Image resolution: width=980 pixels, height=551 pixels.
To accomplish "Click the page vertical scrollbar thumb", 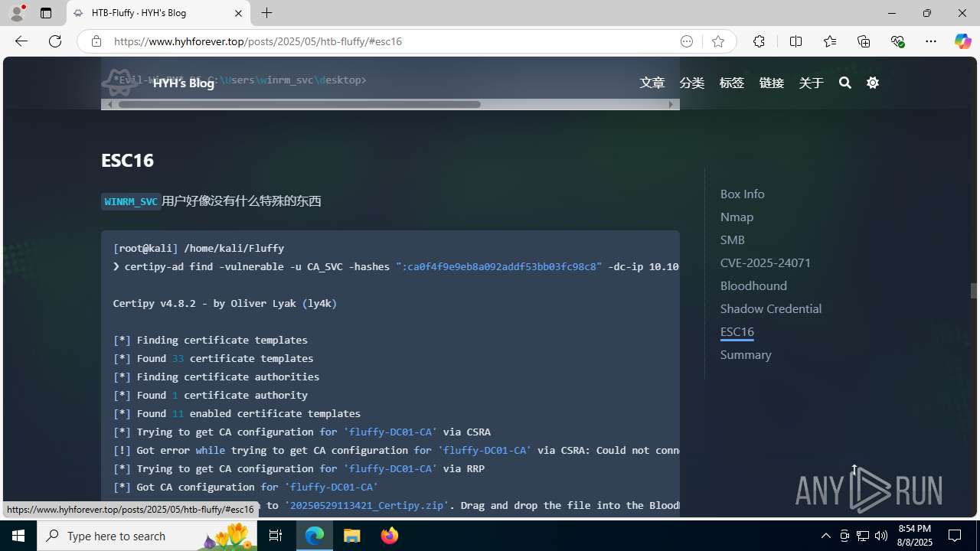I will pos(974,291).
